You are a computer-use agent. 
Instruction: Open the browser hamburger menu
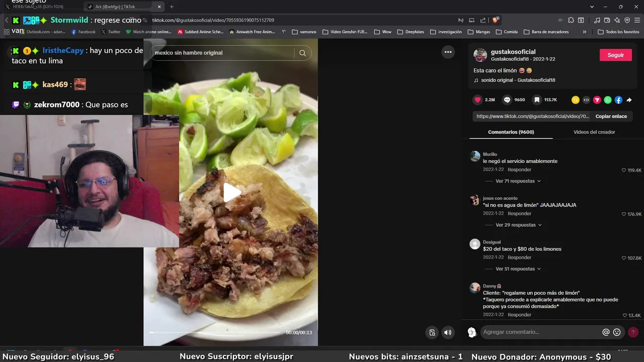637,20
